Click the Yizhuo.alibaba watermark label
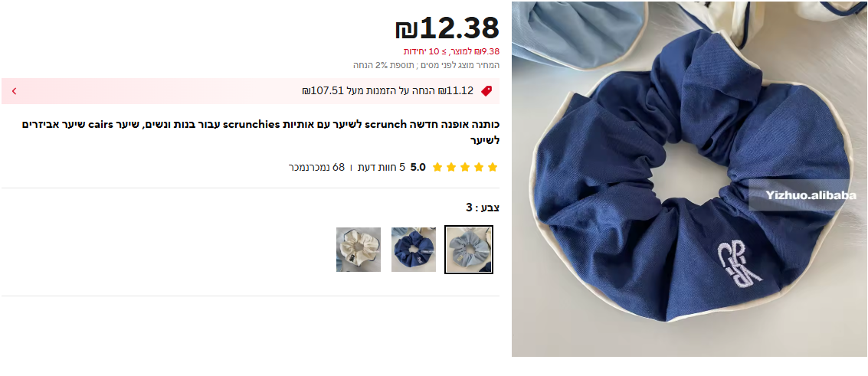868x376 pixels. tap(811, 195)
